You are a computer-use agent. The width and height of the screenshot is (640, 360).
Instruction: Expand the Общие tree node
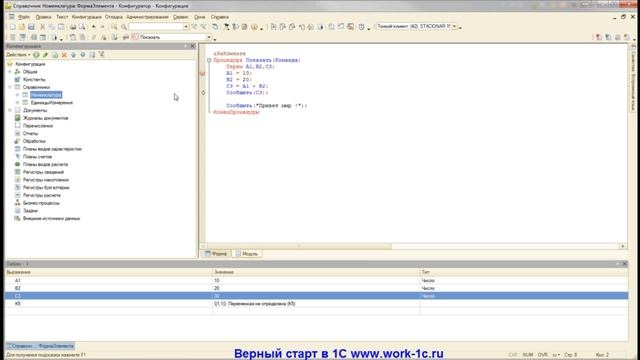tap(10, 71)
